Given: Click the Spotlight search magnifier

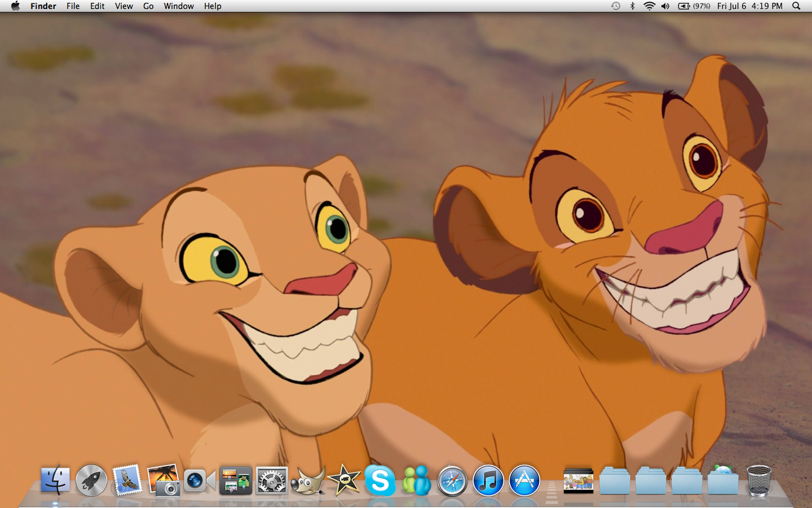Looking at the screenshot, I should click(x=796, y=6).
